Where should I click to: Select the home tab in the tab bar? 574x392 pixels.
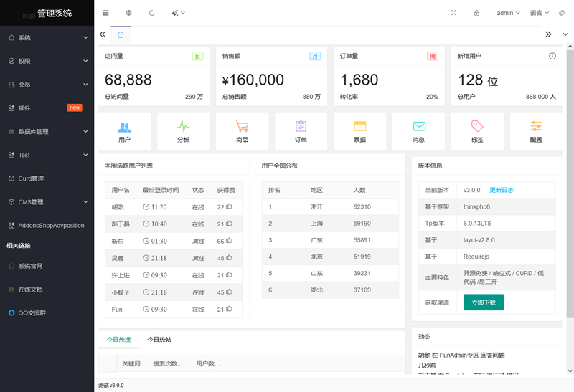click(x=121, y=34)
